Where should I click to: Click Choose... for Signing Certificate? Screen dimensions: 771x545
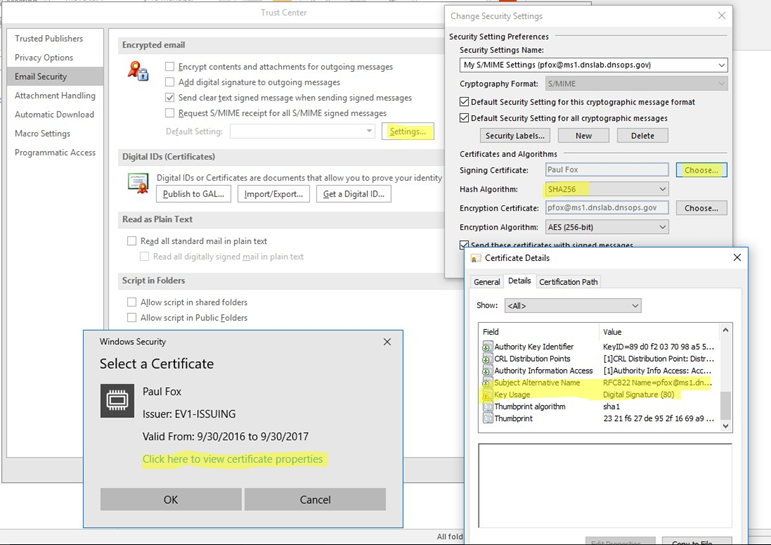click(x=701, y=170)
